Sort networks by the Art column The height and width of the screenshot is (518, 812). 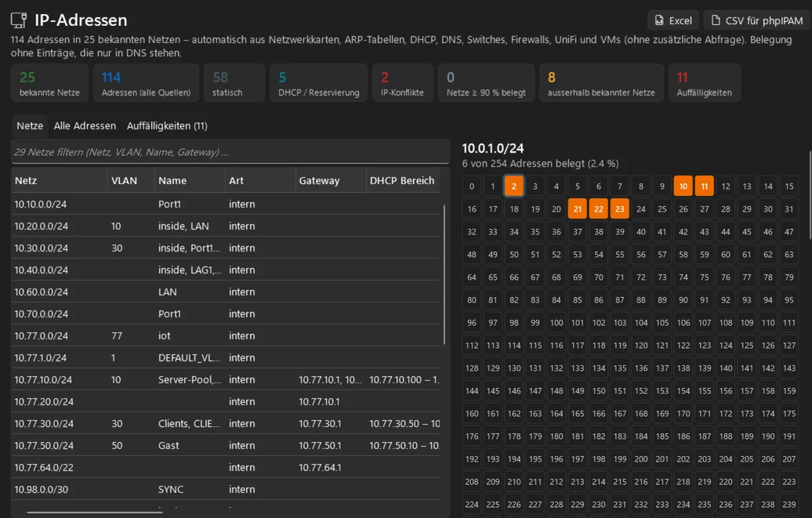point(260,180)
